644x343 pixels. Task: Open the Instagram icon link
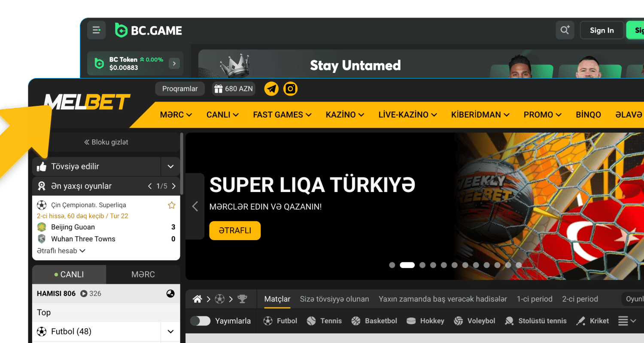point(291,89)
